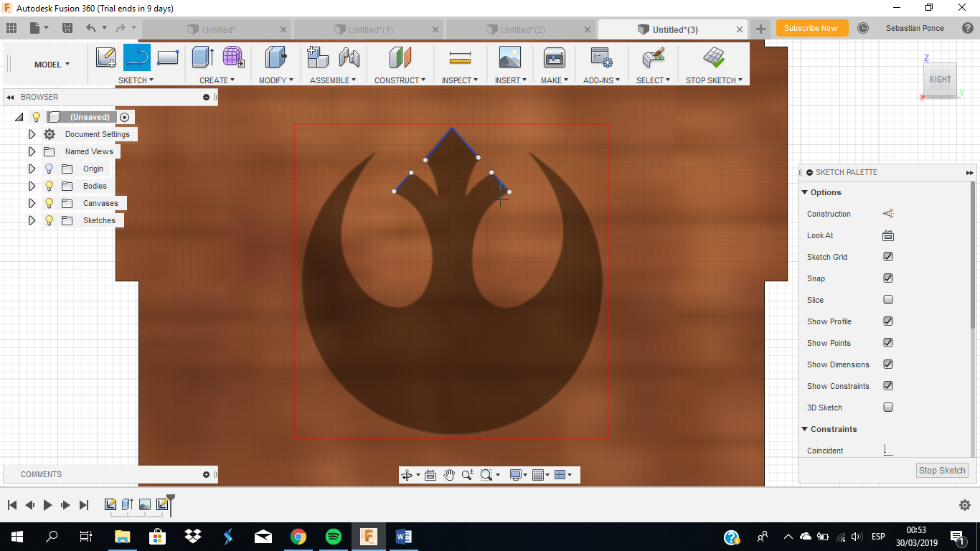The image size is (980, 551).
Task: Click the Orbit navigation icon
Action: tap(407, 475)
